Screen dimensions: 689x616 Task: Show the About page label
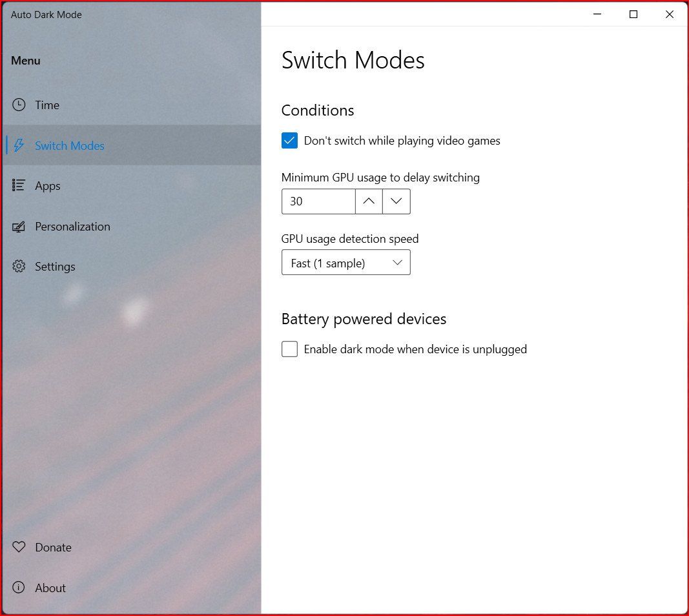tap(50, 588)
